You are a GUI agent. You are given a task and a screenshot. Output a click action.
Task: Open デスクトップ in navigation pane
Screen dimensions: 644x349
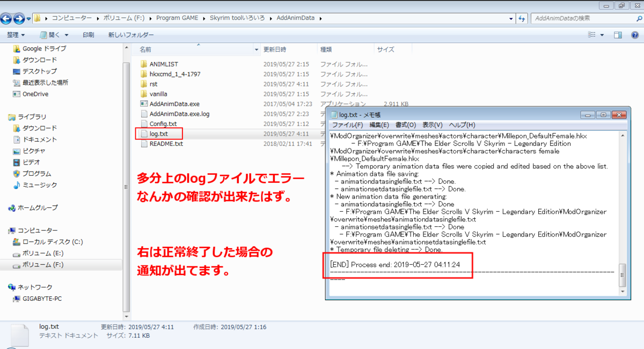(34, 71)
